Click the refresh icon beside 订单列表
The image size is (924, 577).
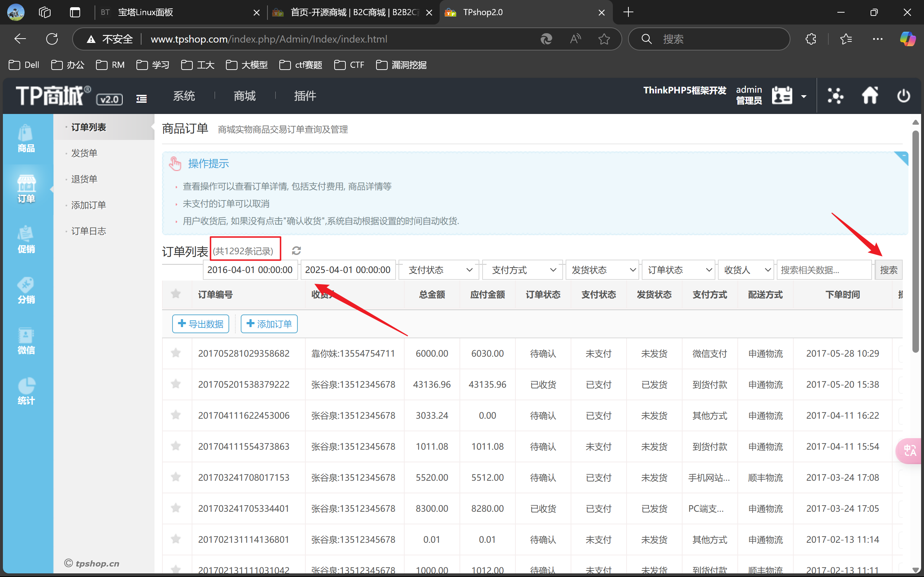[x=296, y=251]
